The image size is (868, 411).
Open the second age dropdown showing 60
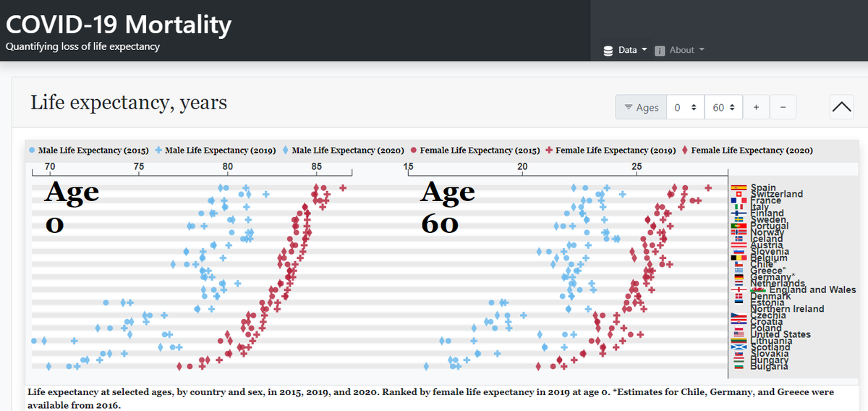724,107
